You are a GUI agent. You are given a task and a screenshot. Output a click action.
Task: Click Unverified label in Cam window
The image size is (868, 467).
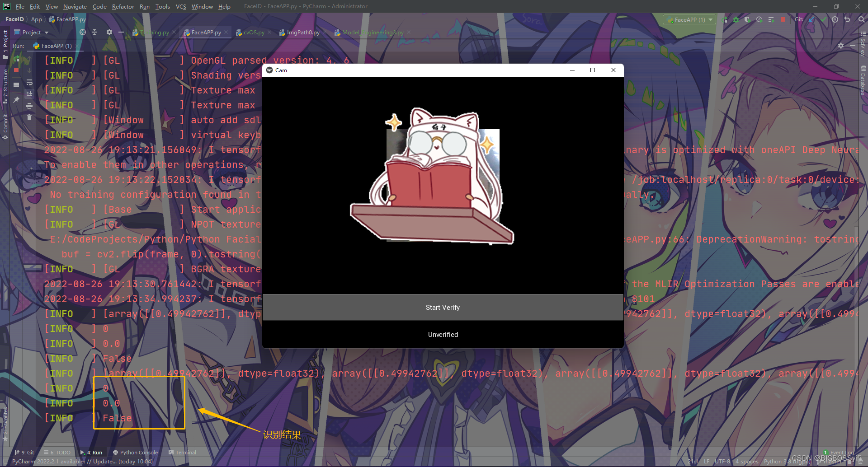443,335
